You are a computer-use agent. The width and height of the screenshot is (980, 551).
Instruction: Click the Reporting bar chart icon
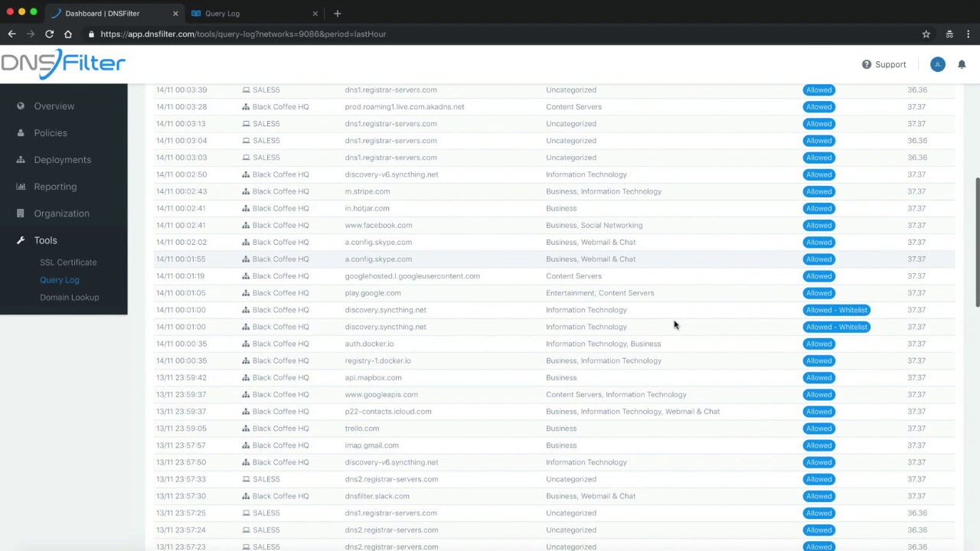pos(21,186)
